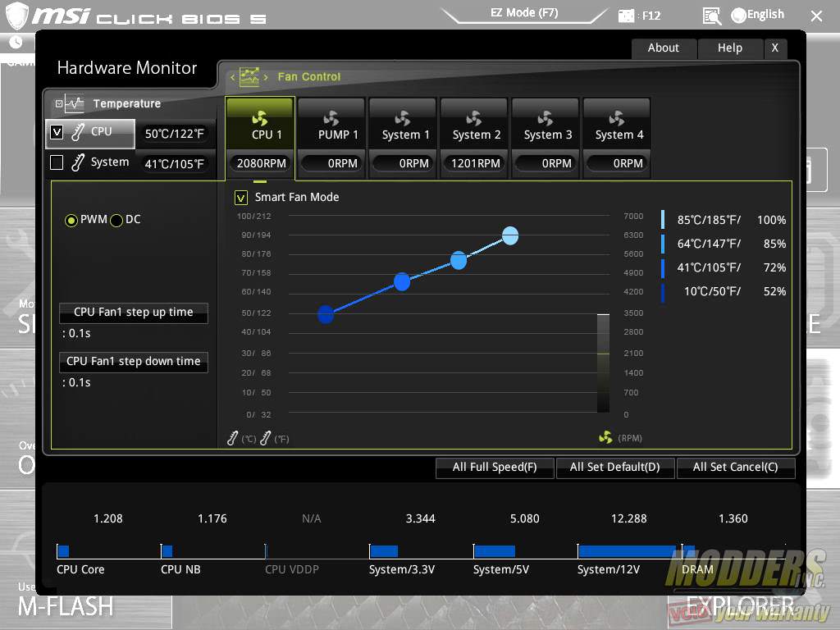Click All Full Speed(F) button

[495, 467]
